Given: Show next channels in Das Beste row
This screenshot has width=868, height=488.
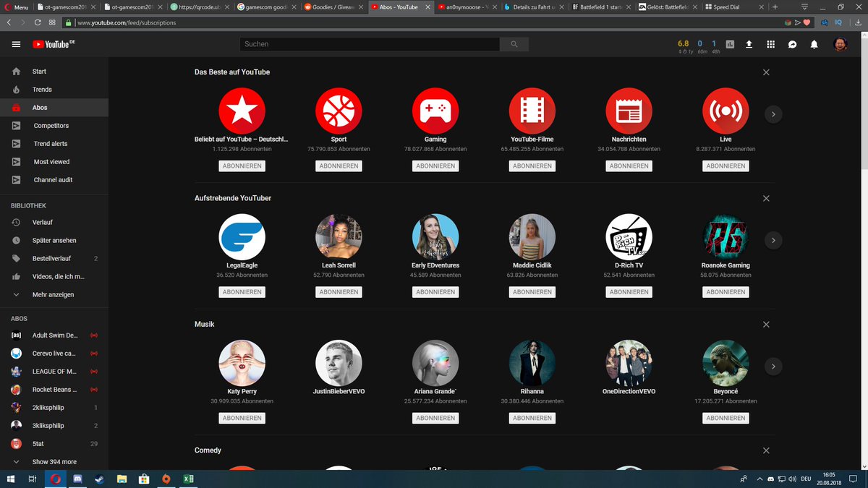Looking at the screenshot, I should click(x=773, y=114).
